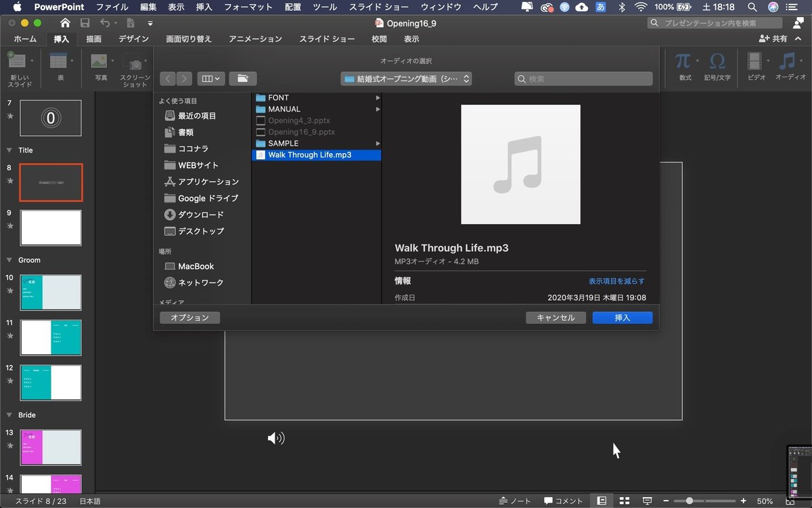Click the 検索 search field in dialog
This screenshot has height=508, width=812.
point(583,79)
